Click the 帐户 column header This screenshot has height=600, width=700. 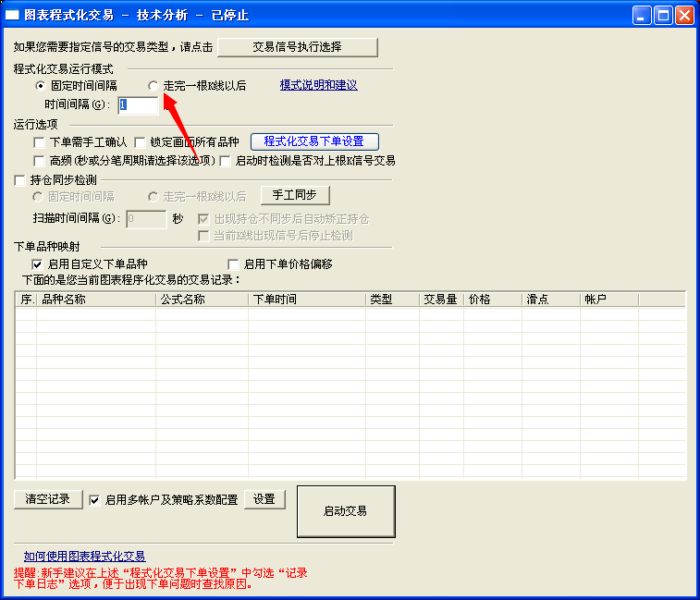(x=609, y=300)
